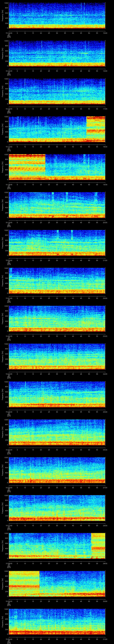Image resolution: width=114 pixels, height=644 pixels.
Task: Click the '21:00' end-of-axis time label
Action: click(105, 261)
